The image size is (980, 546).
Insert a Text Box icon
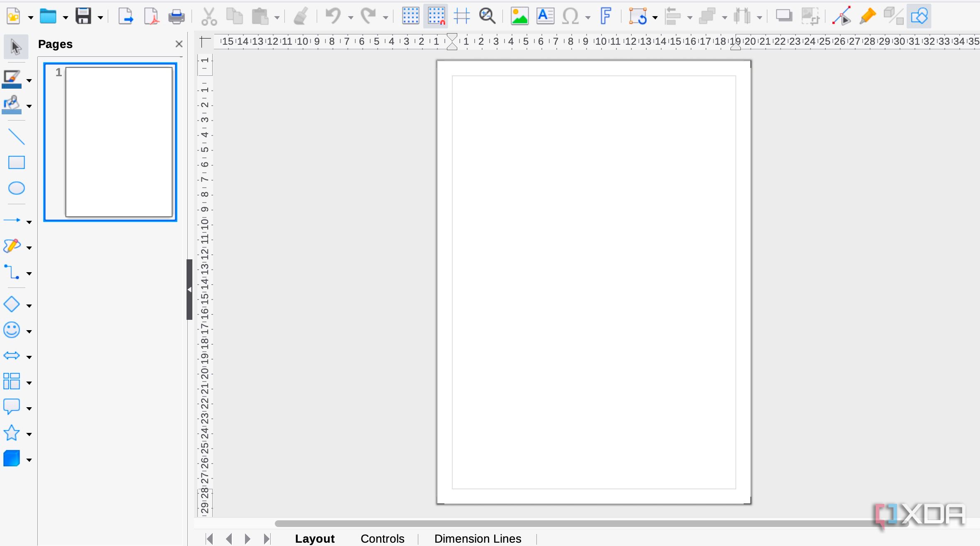coord(545,16)
